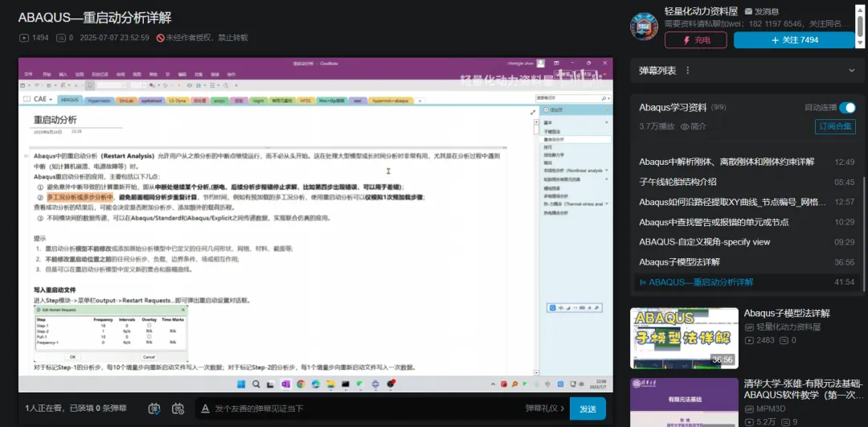Open the Abaqus子模型法详解 recommended thumbnail
The image size is (868, 427).
pos(684,339)
